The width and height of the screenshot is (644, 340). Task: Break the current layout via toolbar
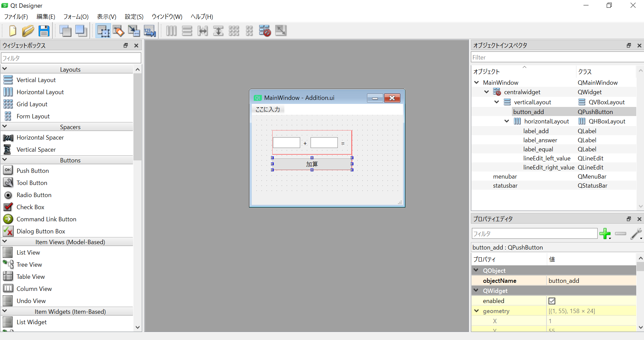(x=265, y=31)
